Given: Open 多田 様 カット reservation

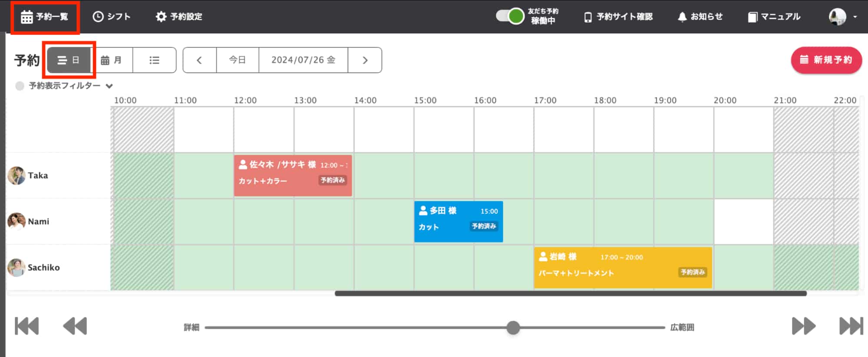Looking at the screenshot, I should [459, 221].
